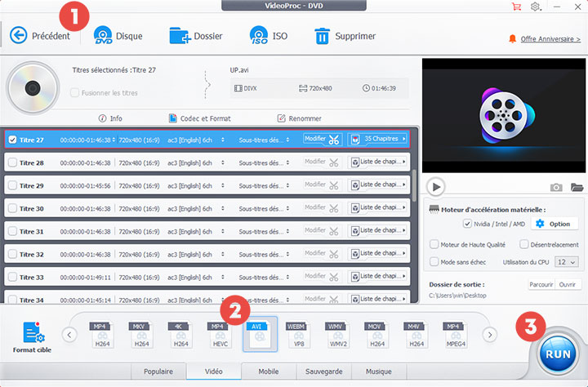Expand Liste de chapitres for Titre 31
The image size is (588, 387).
pyautogui.click(x=377, y=230)
